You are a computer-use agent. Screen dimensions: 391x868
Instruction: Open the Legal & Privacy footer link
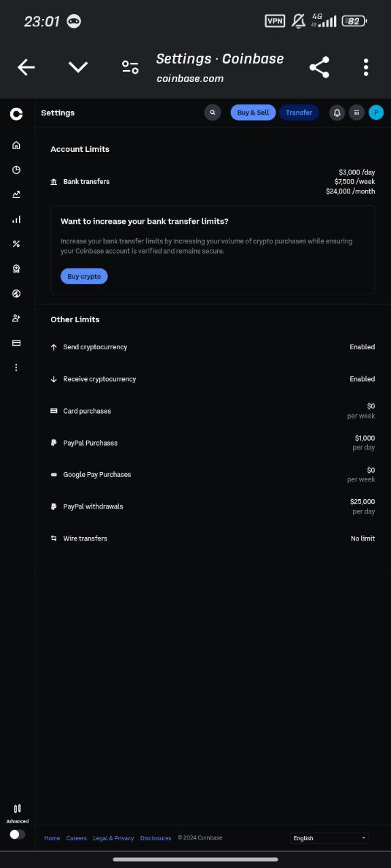pyautogui.click(x=113, y=838)
